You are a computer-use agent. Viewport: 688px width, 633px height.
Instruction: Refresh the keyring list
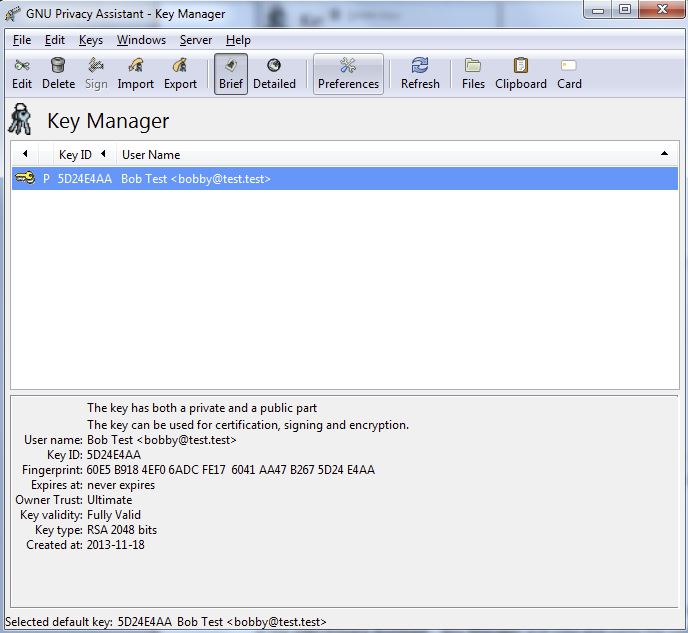(420, 74)
